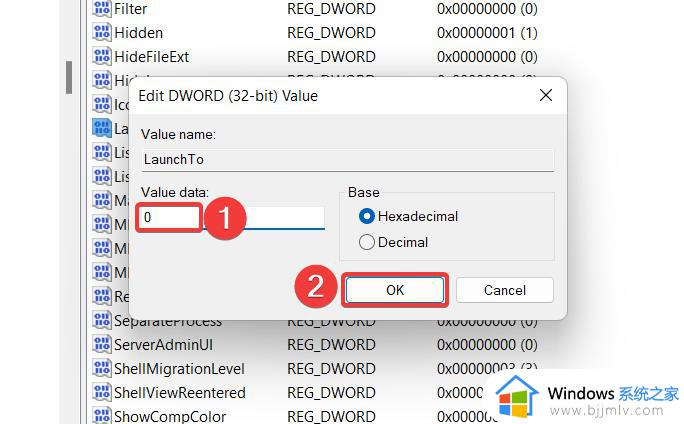Select the HideFileExt registry value icon
This screenshot has height=424, width=684.
point(102,56)
